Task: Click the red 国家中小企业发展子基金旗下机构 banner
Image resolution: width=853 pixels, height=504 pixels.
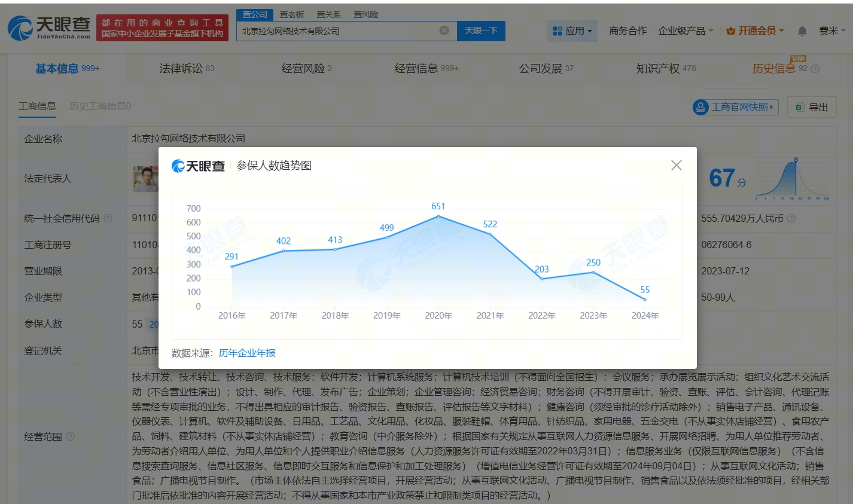Action: pyautogui.click(x=162, y=28)
